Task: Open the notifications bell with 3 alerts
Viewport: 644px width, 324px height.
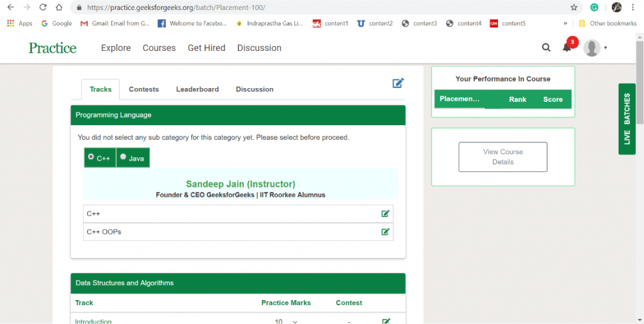Action: point(567,47)
